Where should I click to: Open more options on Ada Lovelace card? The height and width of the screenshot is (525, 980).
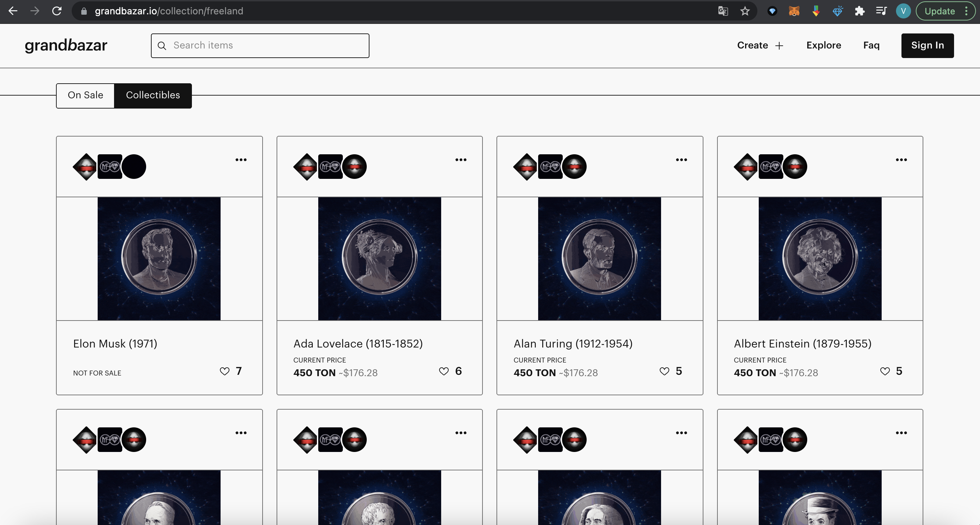[461, 160]
